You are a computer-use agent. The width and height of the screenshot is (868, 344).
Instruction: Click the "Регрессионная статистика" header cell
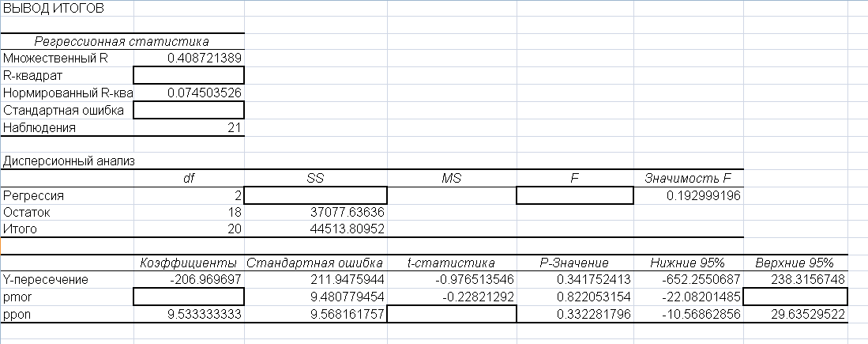(122, 41)
